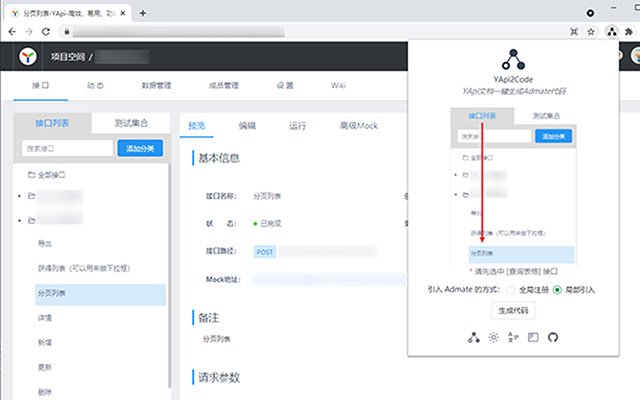Click the 分页列表 interface name value

(x=267, y=196)
